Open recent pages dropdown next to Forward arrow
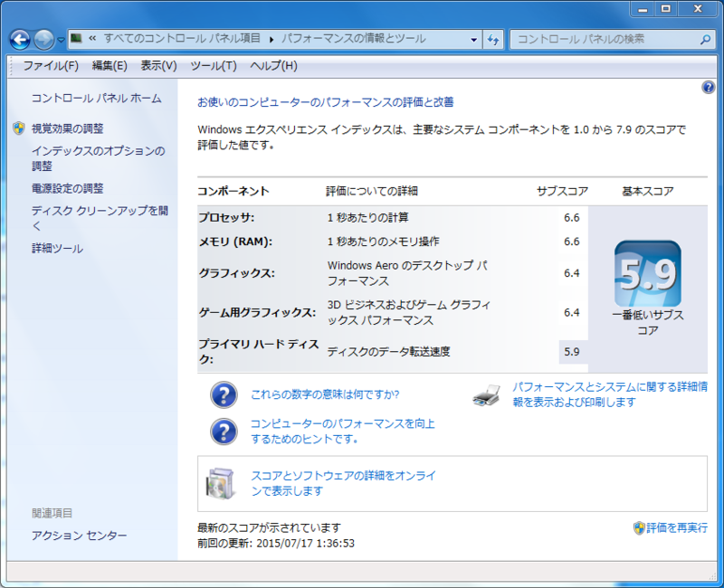 [x=61, y=40]
